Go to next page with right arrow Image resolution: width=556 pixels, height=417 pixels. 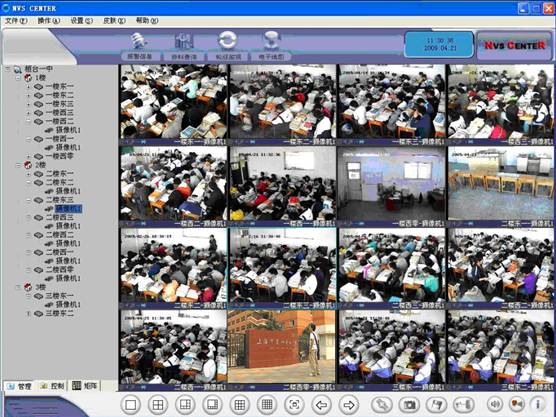pyautogui.click(x=349, y=405)
